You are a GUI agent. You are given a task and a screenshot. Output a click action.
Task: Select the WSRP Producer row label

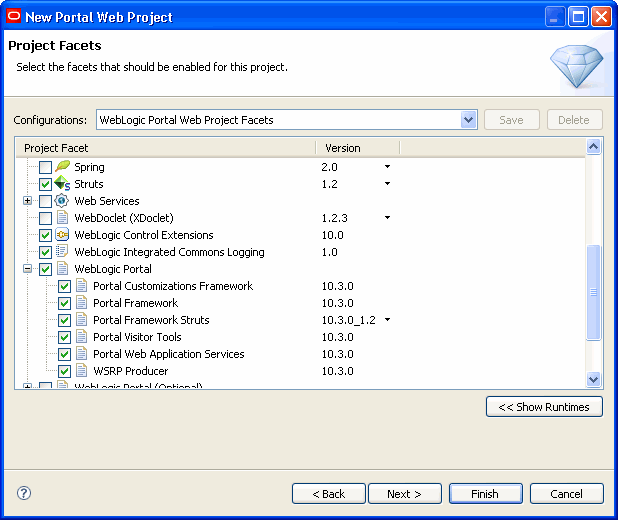click(130, 371)
